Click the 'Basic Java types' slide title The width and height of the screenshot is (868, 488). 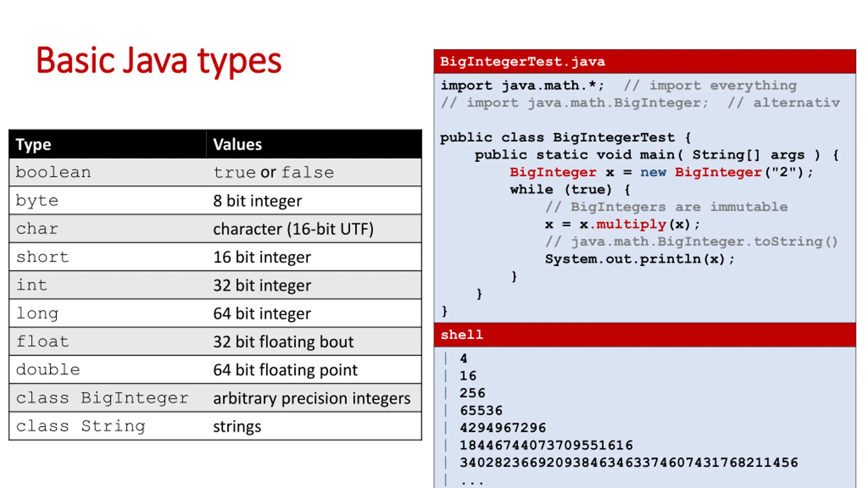tap(159, 61)
